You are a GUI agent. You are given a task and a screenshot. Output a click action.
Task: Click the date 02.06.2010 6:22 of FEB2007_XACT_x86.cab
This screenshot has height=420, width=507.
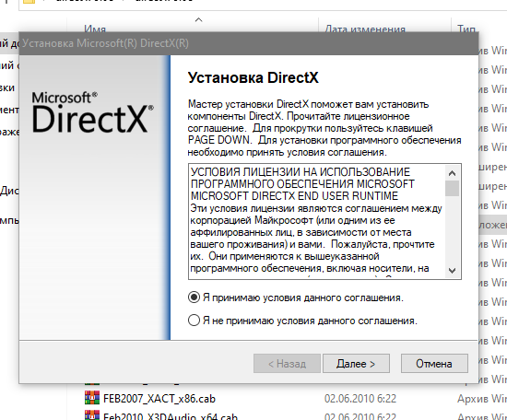tap(360, 399)
